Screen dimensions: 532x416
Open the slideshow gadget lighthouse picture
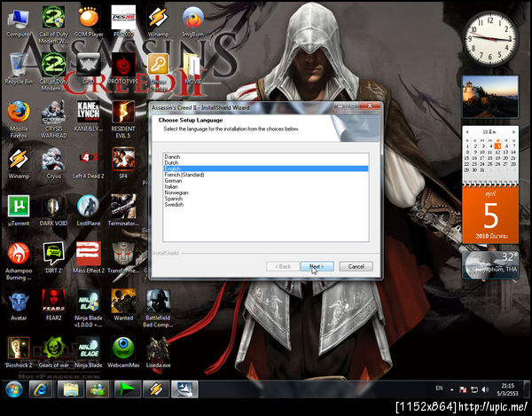490,97
